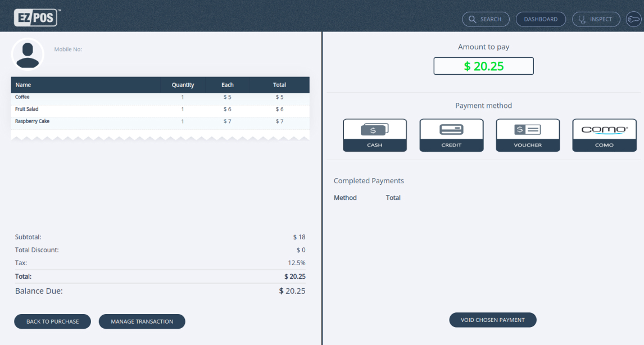This screenshot has height=345, width=644.
Task: Click the Name column header
Action: point(23,85)
